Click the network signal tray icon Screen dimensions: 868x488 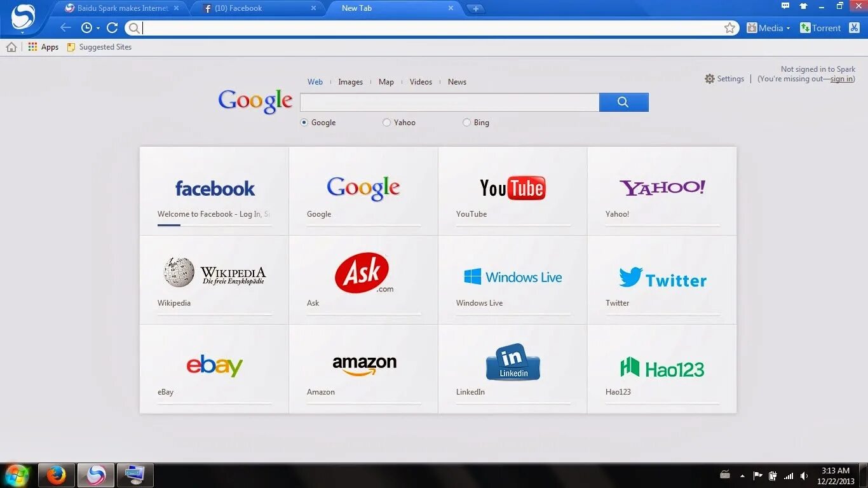click(789, 475)
